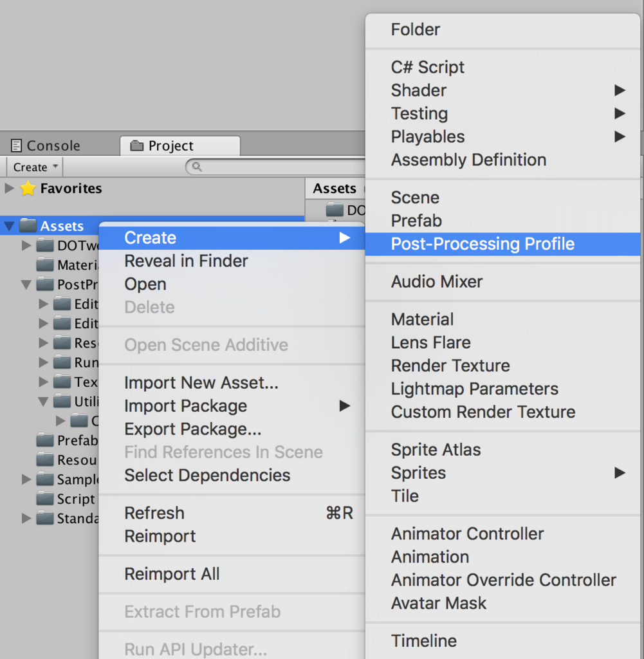This screenshot has height=659, width=644.
Task: Expand the Favorites section
Action: (x=9, y=188)
